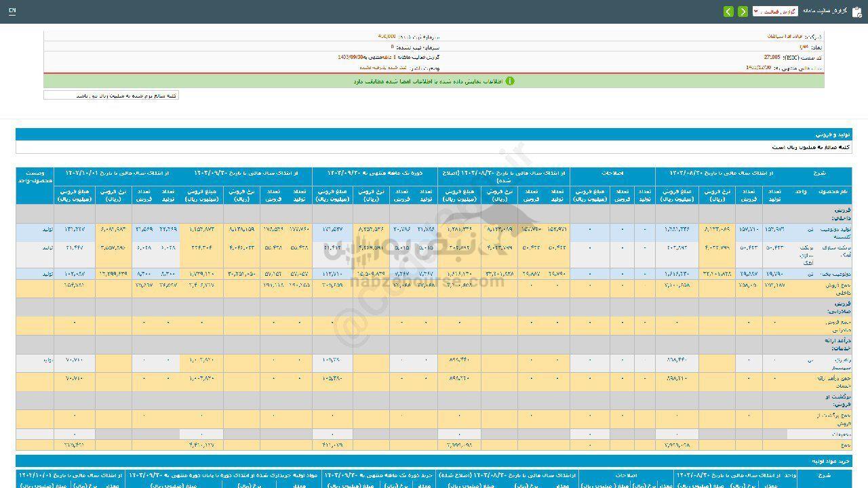Click the left-pointing green arrow button
This screenshot has height=488, width=868.
pos(728,12)
